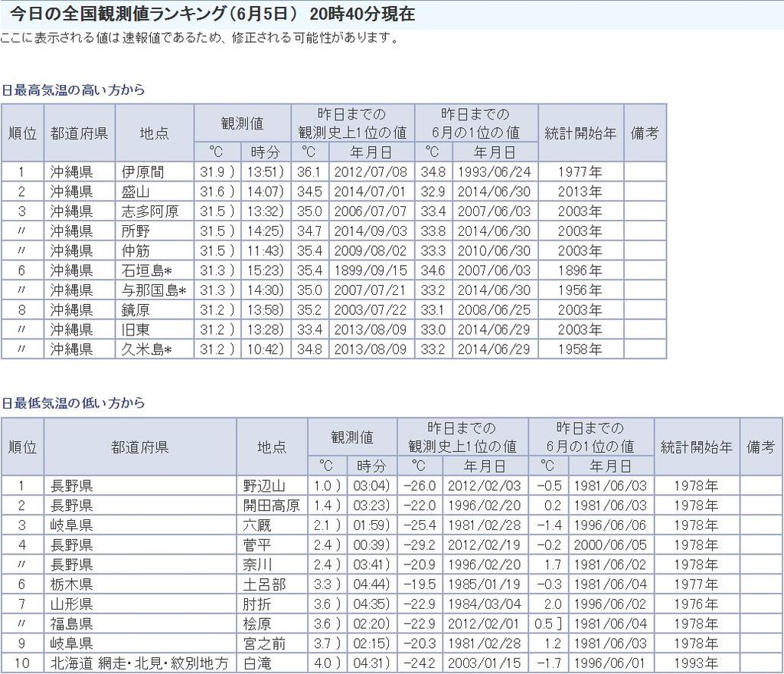Screen dimensions: 784x674
Task: Click the 日最高気温の高い方から section heading
Action: coord(73,90)
